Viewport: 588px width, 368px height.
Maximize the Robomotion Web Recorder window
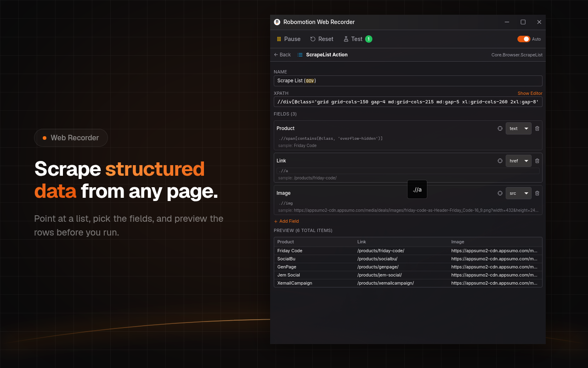(523, 22)
